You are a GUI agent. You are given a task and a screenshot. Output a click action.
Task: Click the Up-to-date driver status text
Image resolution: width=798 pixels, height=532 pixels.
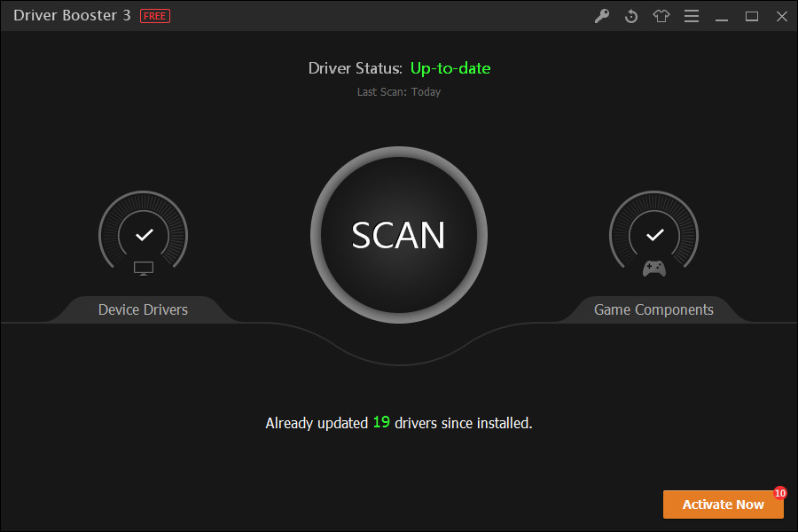coord(450,68)
